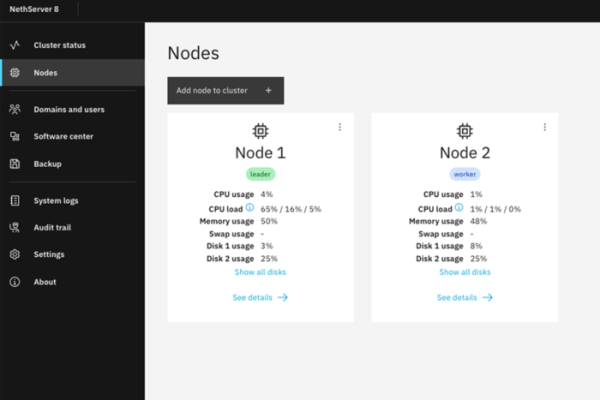
Task: Click the Audit trail icon
Action: click(15, 227)
